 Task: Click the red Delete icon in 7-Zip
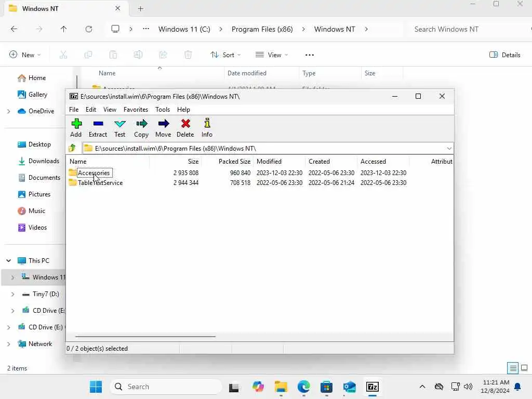[185, 128]
